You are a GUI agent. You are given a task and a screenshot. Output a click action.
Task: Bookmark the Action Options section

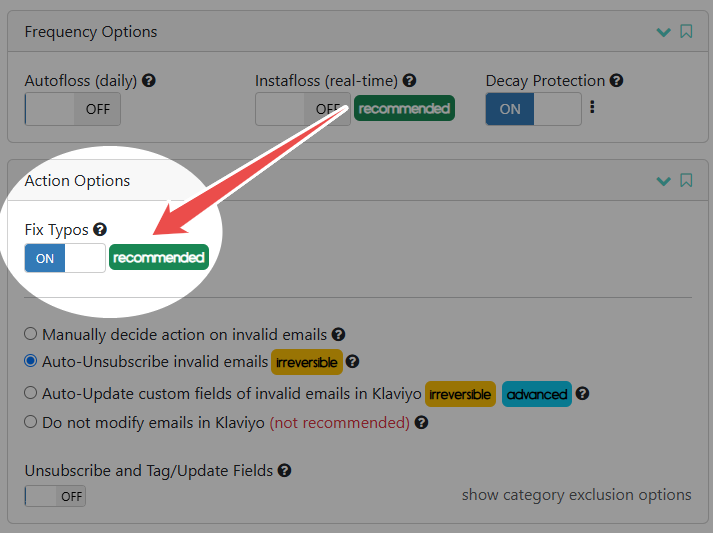(x=686, y=181)
